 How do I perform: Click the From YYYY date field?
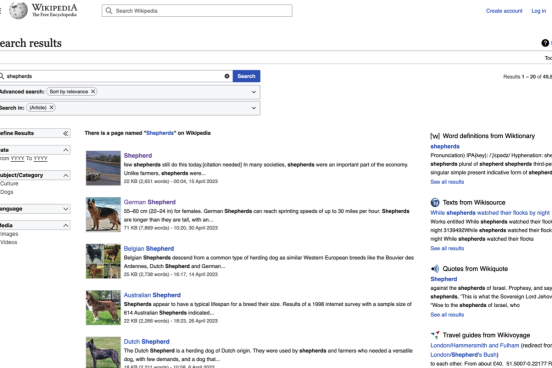18,158
